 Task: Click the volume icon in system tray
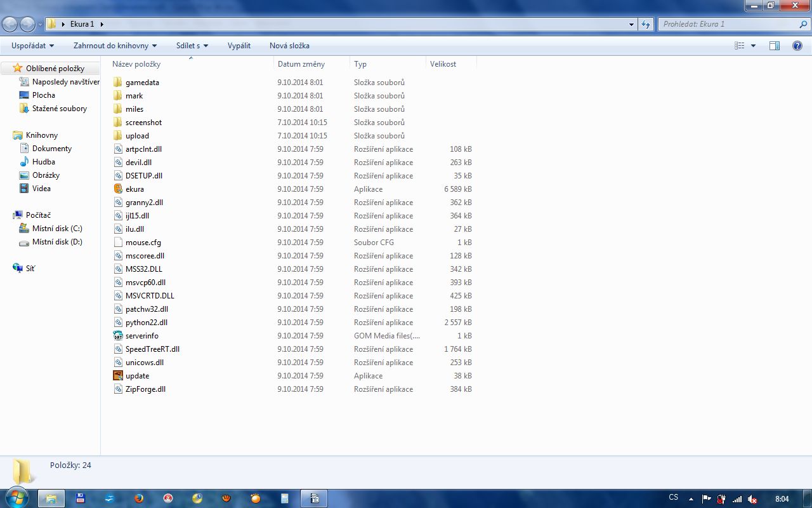tap(752, 498)
